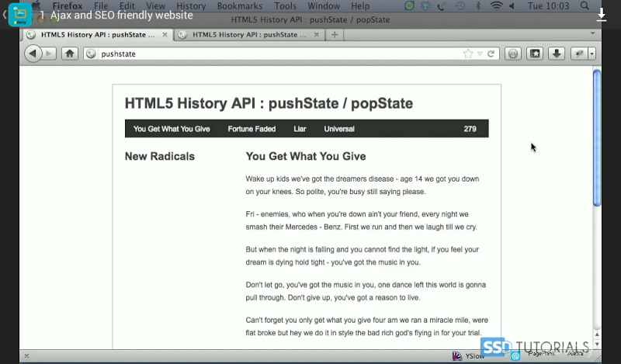The height and width of the screenshot is (364, 621).
Task: Click the green circular menu bar icon
Action: [x=409, y=6]
